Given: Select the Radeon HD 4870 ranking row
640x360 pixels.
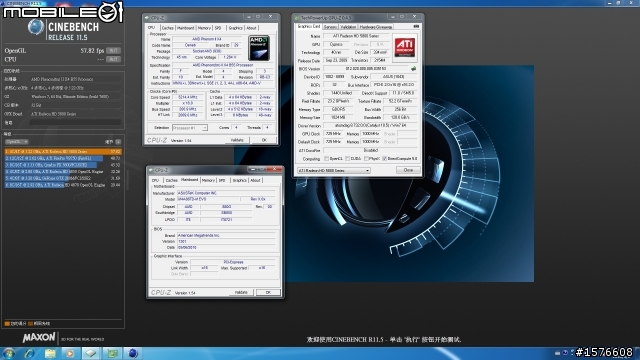Looking at the screenshot, I should coord(63,185).
